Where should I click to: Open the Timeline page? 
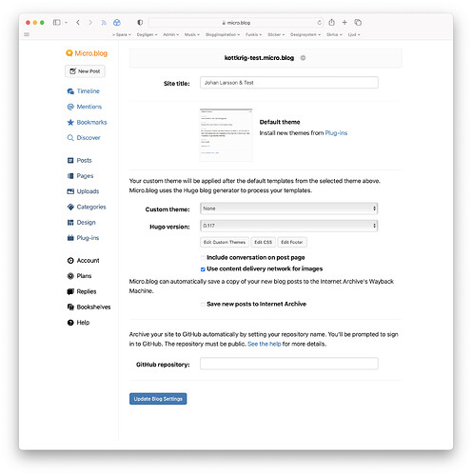tap(84, 91)
